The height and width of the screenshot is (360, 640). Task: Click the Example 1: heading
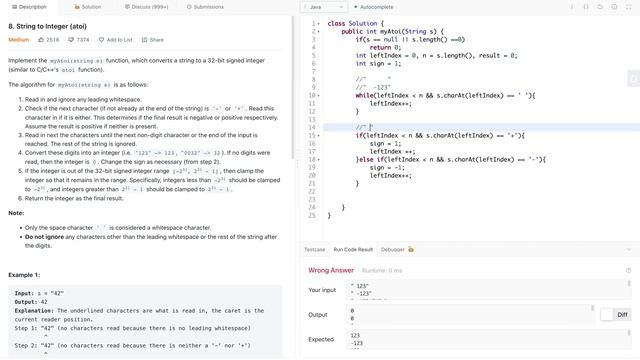point(24,275)
